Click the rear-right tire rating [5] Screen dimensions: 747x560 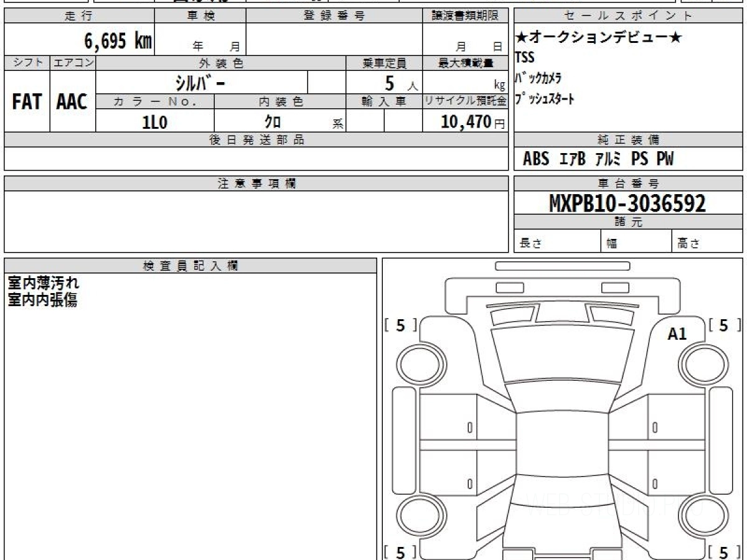[x=724, y=551]
